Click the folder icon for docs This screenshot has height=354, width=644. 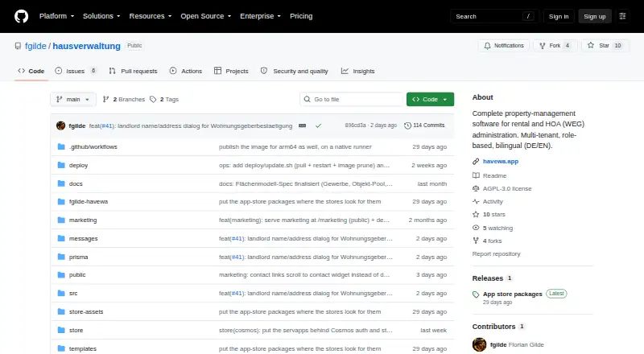click(x=61, y=183)
